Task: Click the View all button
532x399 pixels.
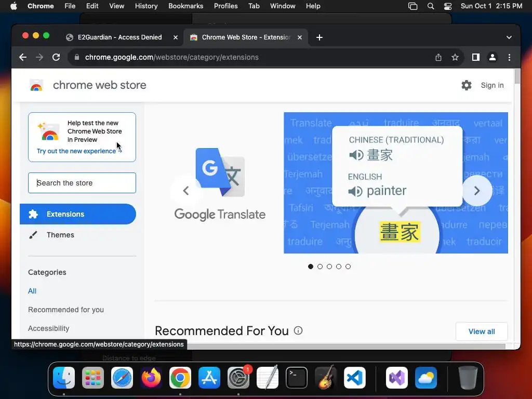Action: [x=482, y=331]
